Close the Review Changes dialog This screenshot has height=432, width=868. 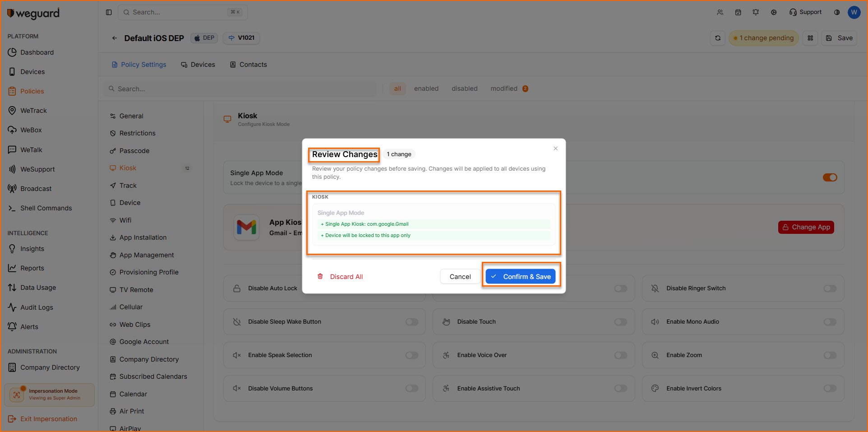555,149
